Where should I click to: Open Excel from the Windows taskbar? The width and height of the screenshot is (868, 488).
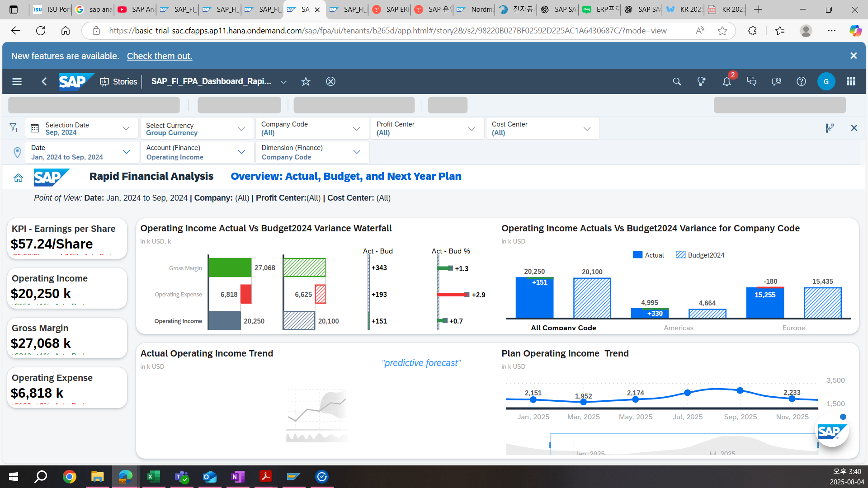tap(153, 476)
